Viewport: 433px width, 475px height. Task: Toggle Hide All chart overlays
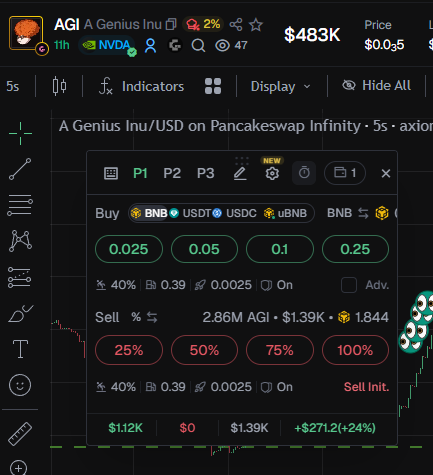(376, 86)
